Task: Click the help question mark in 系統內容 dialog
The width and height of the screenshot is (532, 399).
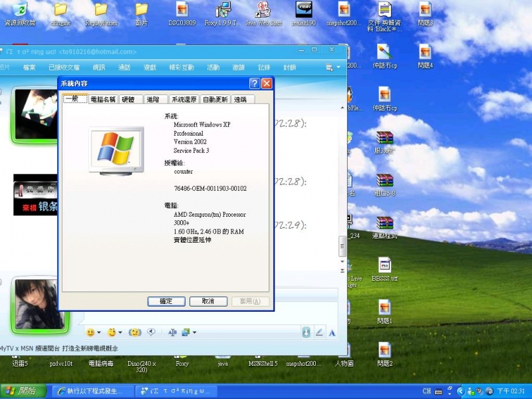Action: (x=254, y=84)
